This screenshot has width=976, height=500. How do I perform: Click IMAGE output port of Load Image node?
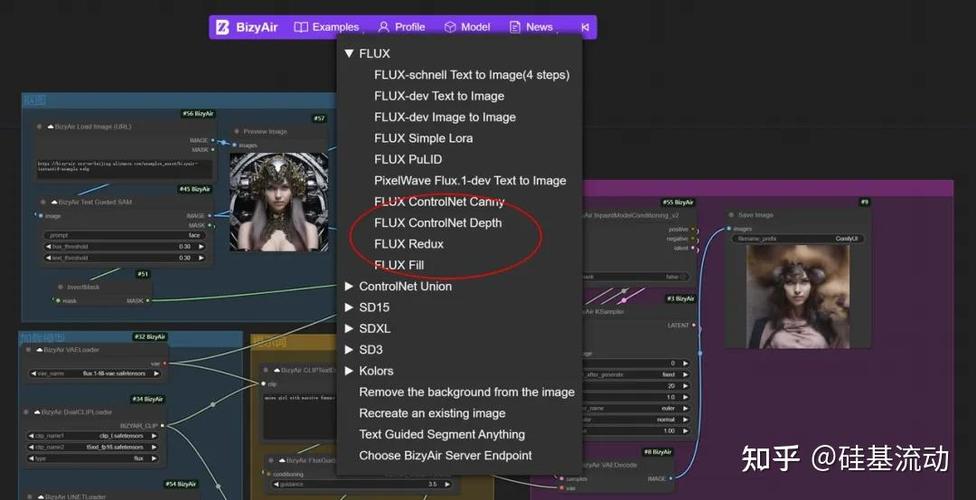[x=213, y=140]
